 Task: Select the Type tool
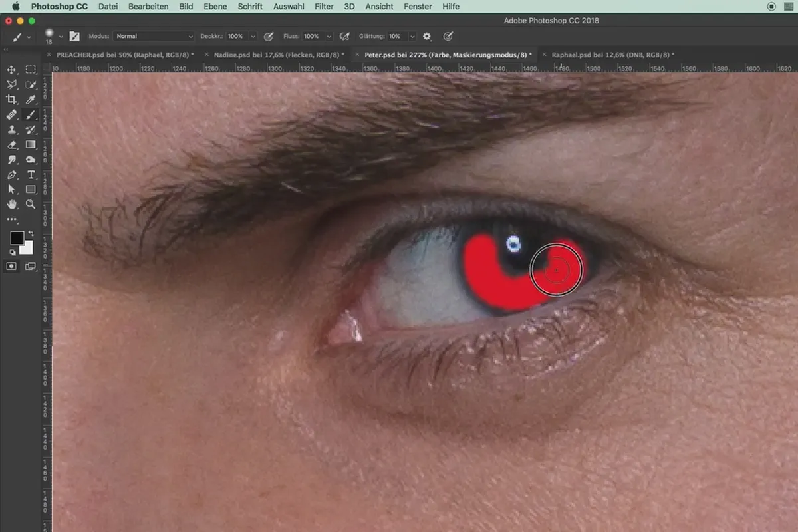(31, 175)
